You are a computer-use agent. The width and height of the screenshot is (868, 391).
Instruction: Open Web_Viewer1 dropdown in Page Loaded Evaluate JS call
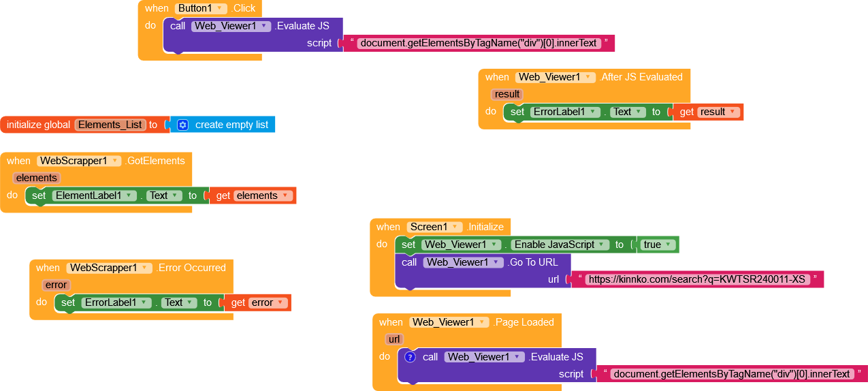point(485,357)
